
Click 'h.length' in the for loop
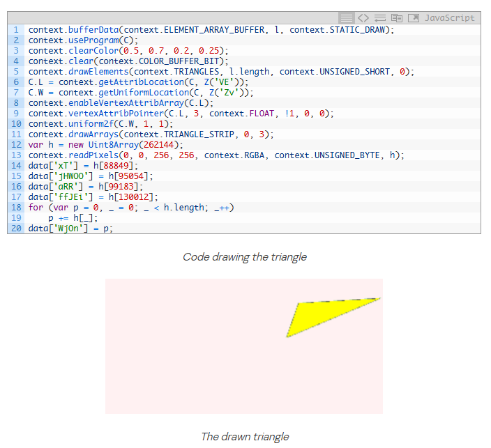[x=184, y=208]
